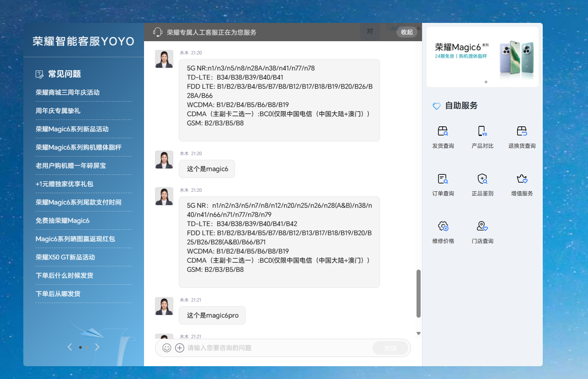Click the Magic6 network bands message bubble
The width and height of the screenshot is (588, 379).
[279, 100]
